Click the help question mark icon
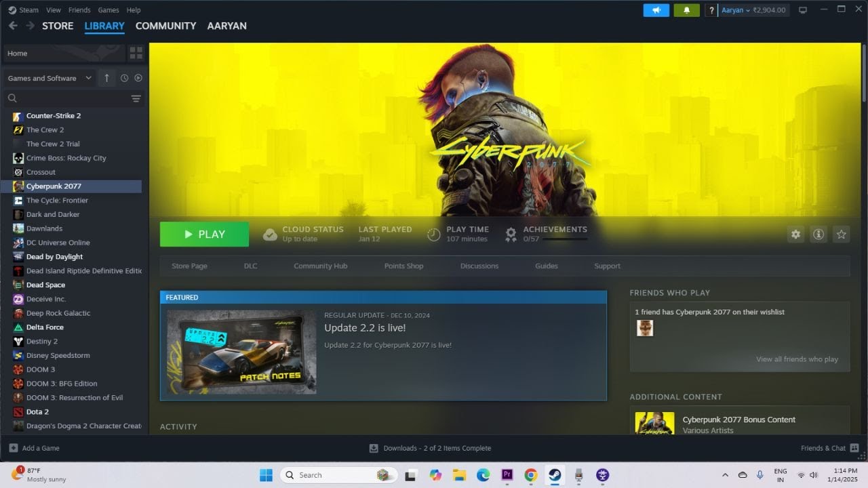 [711, 10]
